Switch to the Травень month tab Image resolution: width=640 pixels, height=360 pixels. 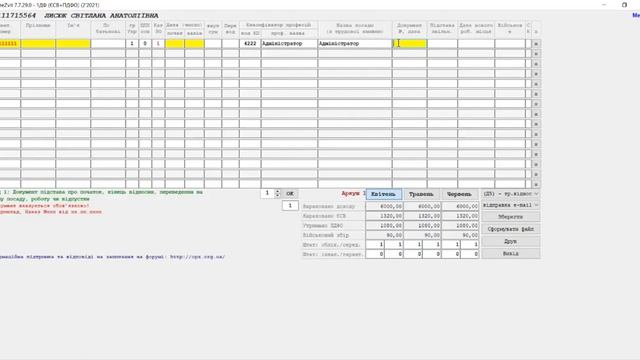coord(421,194)
